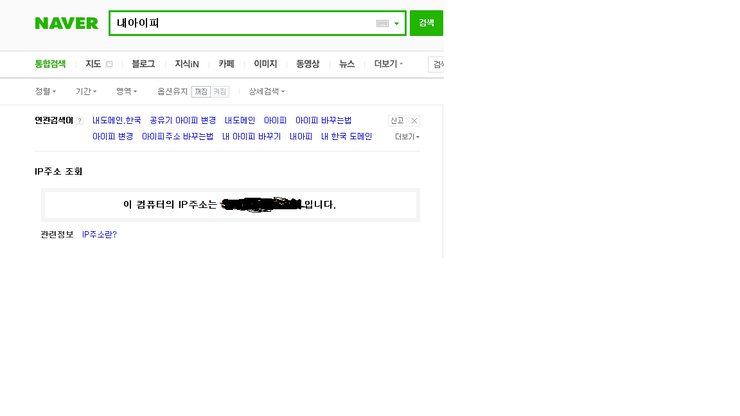Viewport: 740px width, 416px height.
Task: Expand the 상세검색 dropdown
Action: pos(267,92)
